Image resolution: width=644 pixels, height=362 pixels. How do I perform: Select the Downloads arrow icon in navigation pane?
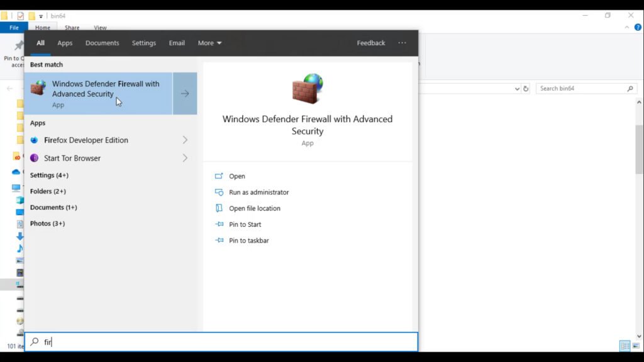tap(19, 236)
